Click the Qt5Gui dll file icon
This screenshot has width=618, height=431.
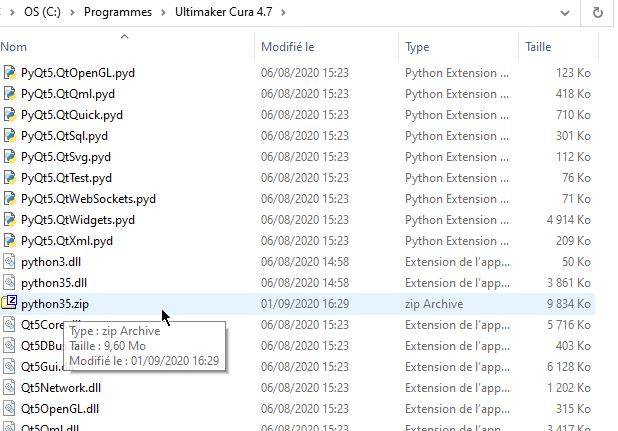click(9, 367)
